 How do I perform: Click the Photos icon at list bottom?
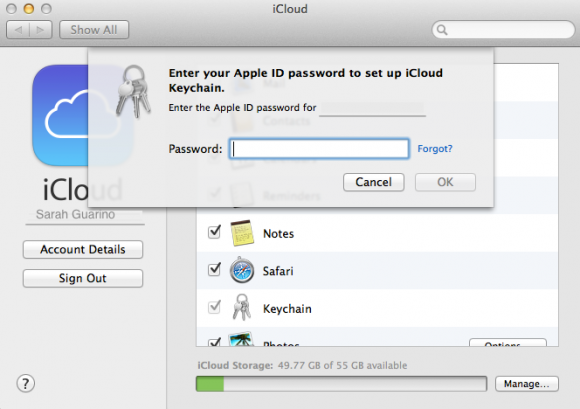241,339
